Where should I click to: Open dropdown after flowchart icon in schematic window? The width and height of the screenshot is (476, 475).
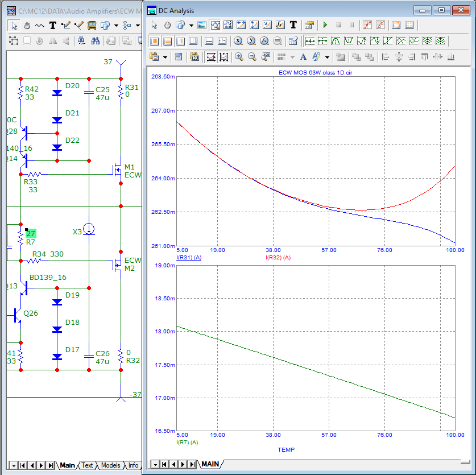[x=138, y=26]
